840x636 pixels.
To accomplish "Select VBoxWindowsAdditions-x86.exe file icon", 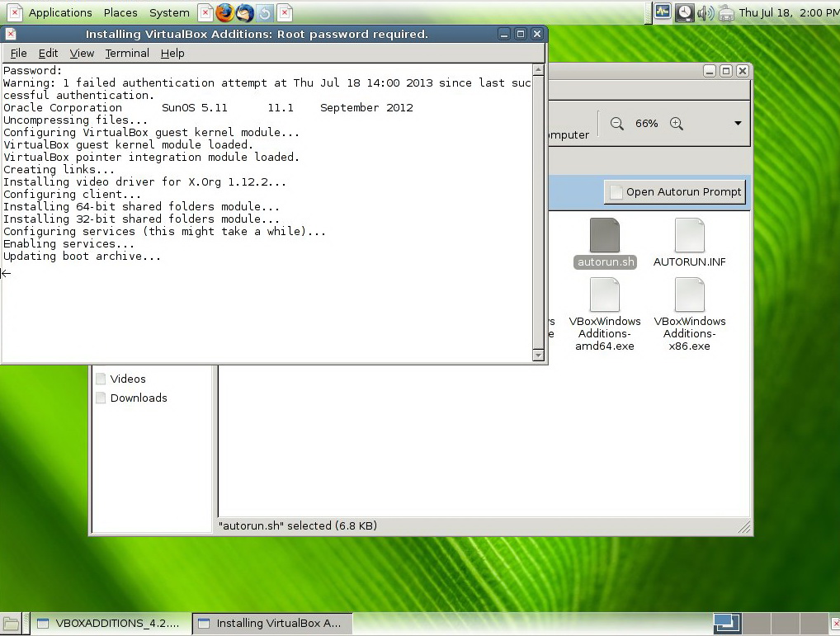I will click(690, 294).
